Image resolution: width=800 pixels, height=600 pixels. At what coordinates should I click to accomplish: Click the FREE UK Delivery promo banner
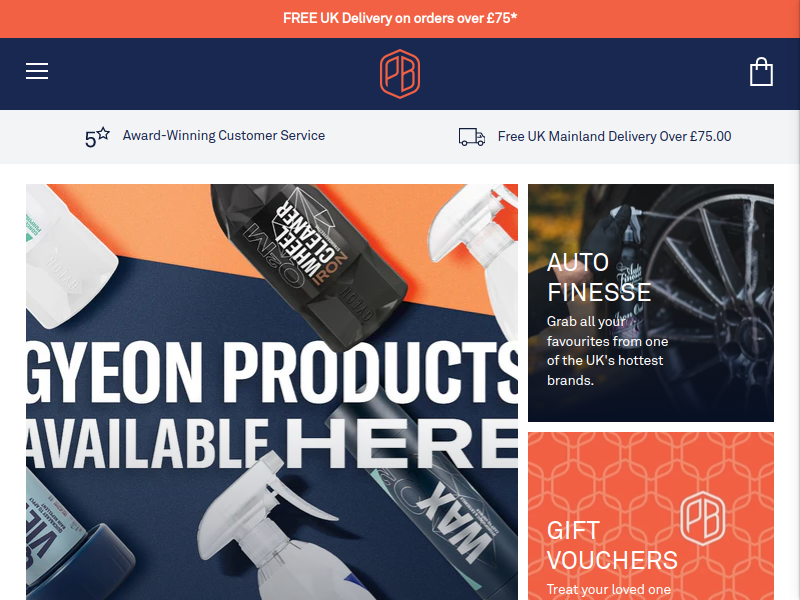(400, 19)
